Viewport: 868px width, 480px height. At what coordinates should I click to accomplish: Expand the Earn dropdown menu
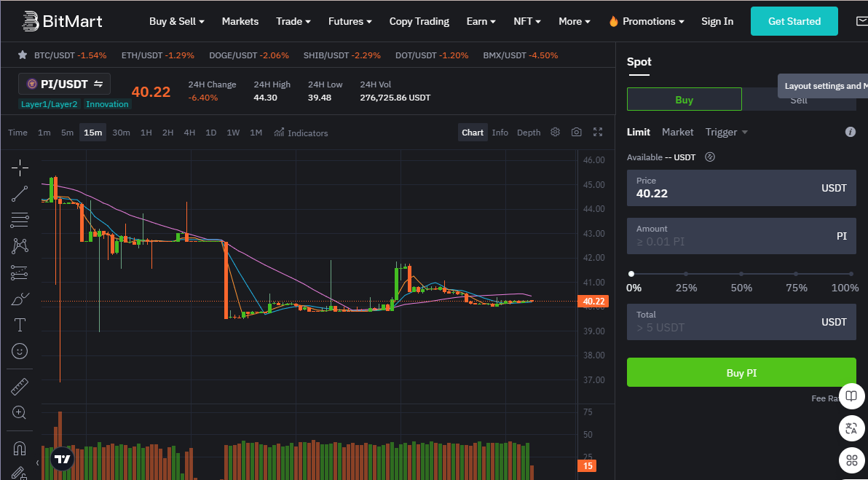(481, 21)
